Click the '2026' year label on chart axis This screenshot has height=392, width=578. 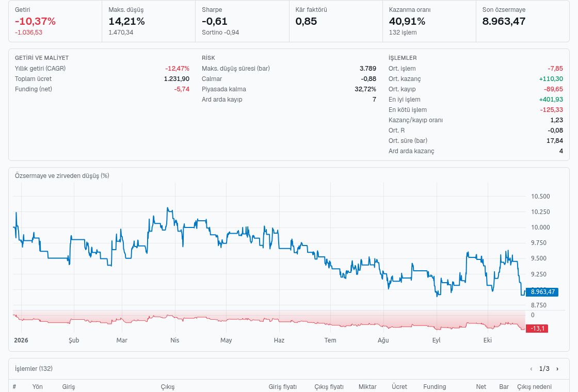point(21,340)
